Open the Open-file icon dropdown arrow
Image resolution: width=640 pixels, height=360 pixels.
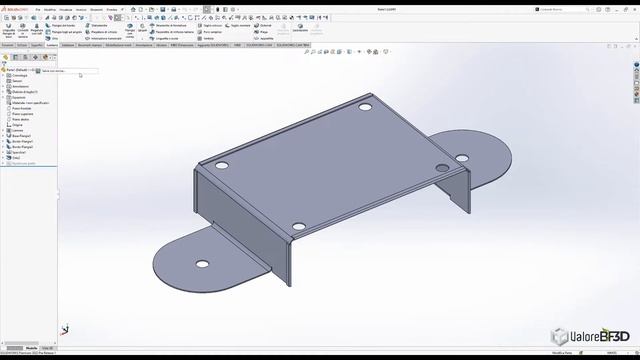click(156, 9)
